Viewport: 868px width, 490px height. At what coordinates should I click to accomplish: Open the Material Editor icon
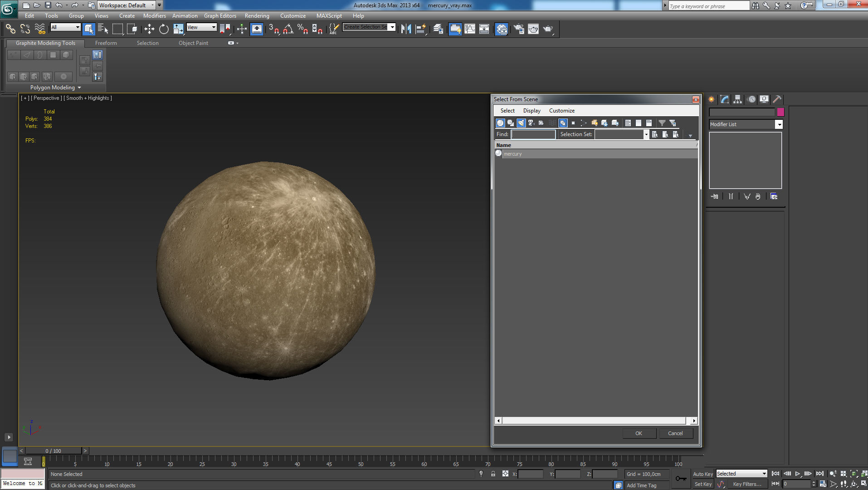click(501, 29)
